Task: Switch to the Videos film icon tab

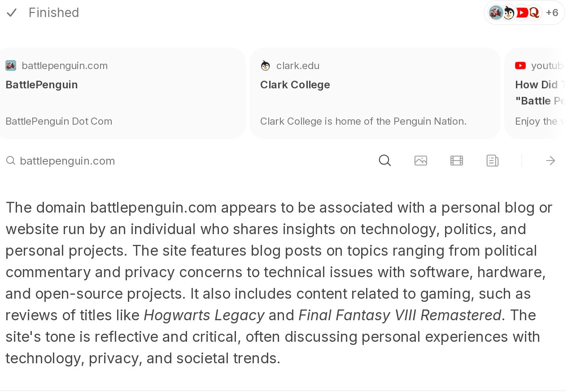Action: pos(457,161)
